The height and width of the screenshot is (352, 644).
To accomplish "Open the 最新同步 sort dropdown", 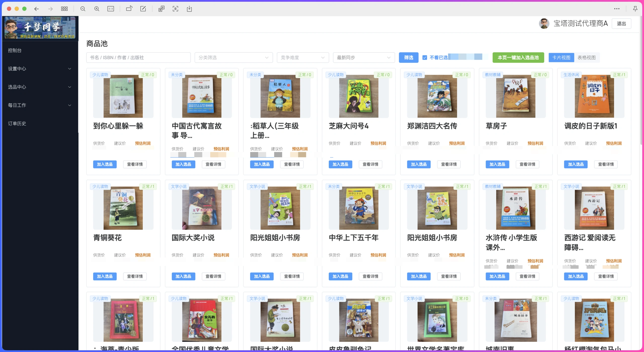I will 364,58.
